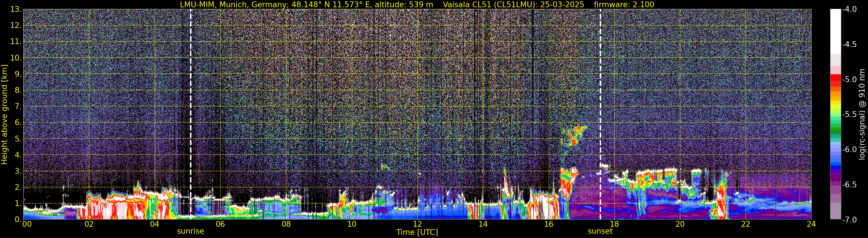Click time axis tick label '02'
Viewport: 868px width, 238px height.
[89, 224]
